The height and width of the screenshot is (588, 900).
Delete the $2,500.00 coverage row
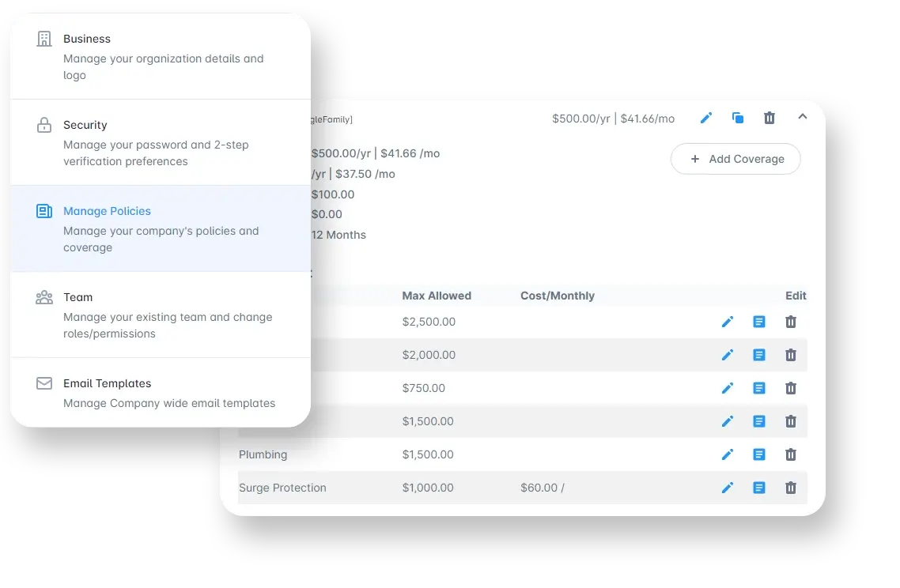[x=791, y=322]
